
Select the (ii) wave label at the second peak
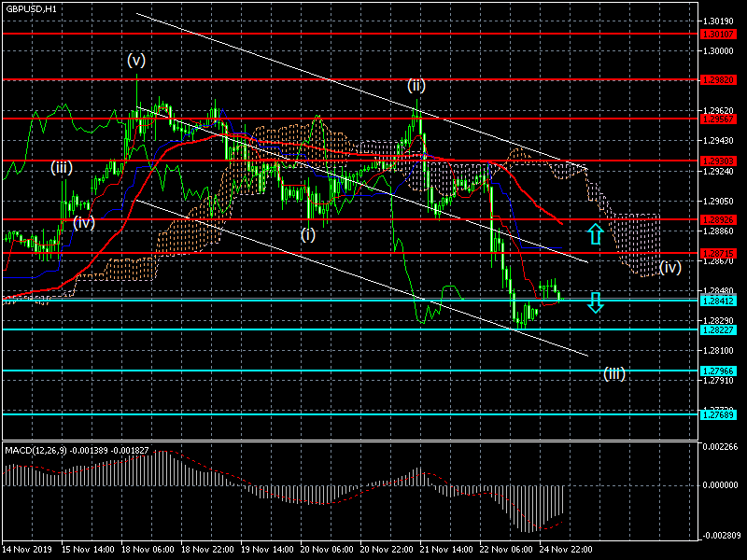coord(416,86)
